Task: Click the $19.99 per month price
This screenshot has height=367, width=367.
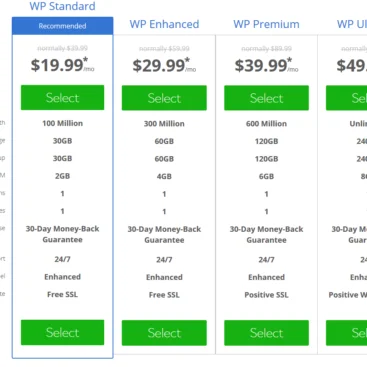Action: coord(62,65)
